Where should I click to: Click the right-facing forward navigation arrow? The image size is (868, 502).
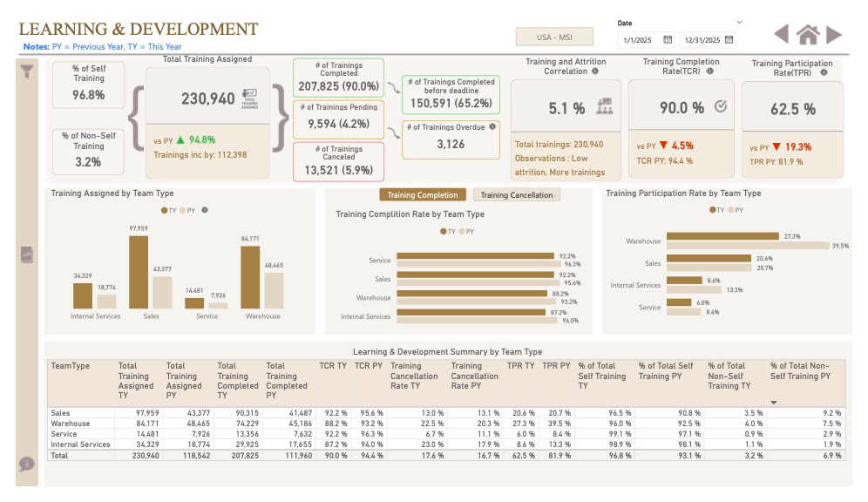[x=832, y=37]
